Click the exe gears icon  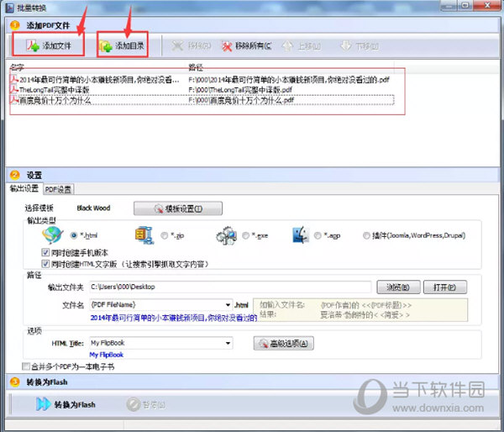227,235
